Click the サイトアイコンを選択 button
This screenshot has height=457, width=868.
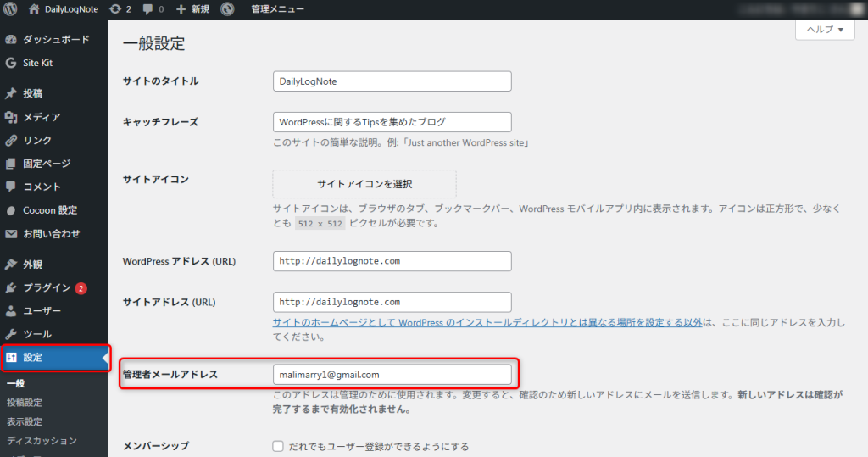coord(364,184)
